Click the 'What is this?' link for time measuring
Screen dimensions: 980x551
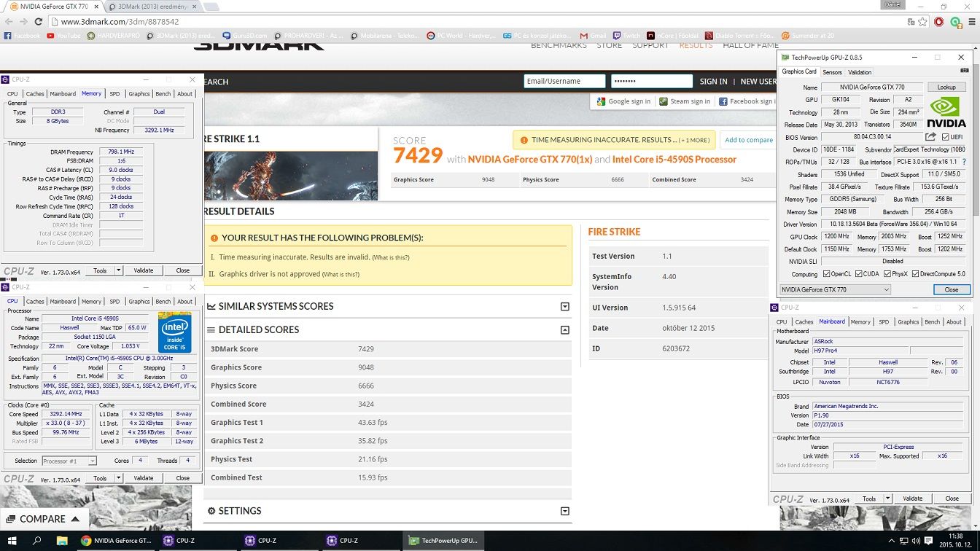(x=390, y=257)
